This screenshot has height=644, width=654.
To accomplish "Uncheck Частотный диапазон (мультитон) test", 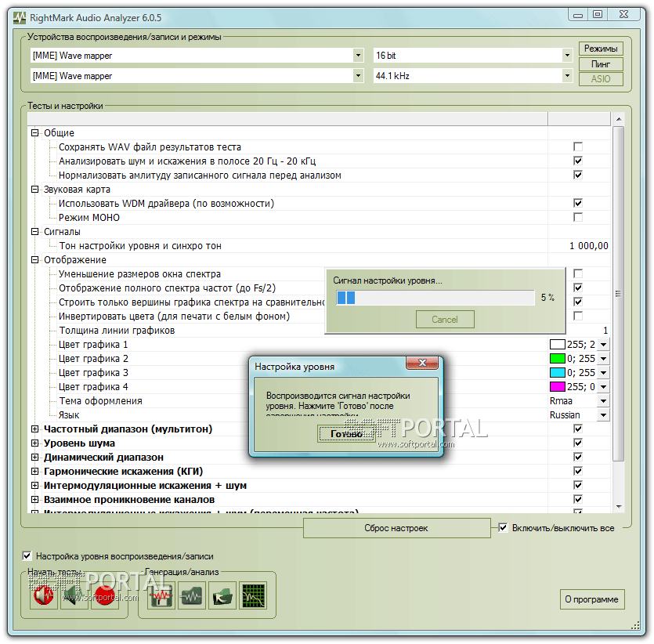I will click(578, 429).
